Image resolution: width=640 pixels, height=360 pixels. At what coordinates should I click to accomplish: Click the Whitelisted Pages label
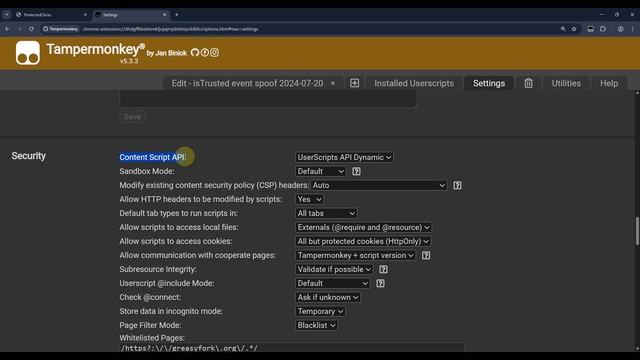point(152,338)
